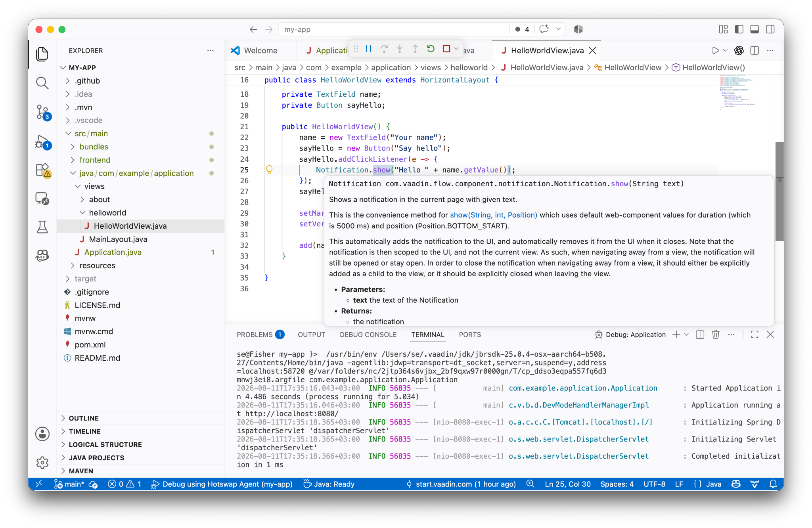Switch to the OUTPUT panel tab
This screenshot has width=812, height=528.
(x=311, y=335)
